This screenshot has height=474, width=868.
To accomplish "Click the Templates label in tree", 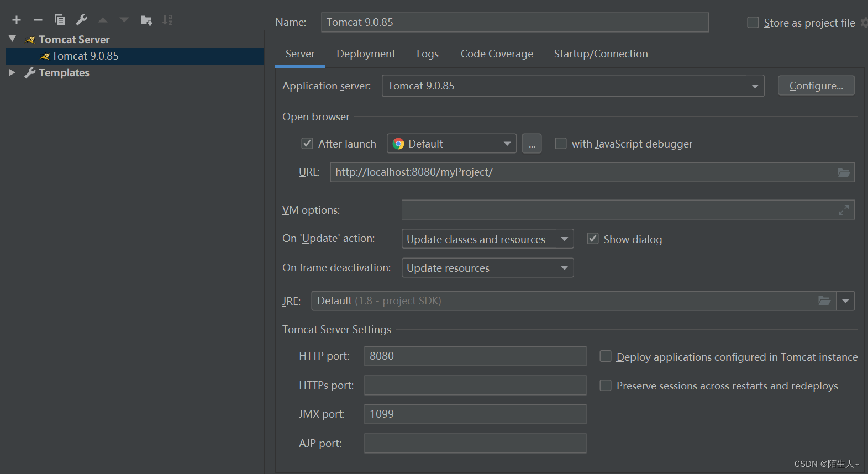I will (64, 73).
